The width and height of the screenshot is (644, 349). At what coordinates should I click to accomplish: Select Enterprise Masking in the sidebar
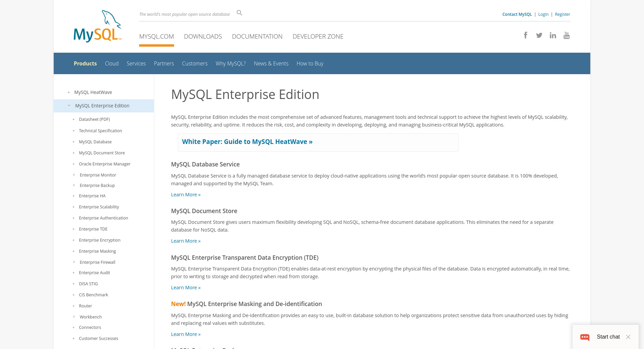click(97, 251)
